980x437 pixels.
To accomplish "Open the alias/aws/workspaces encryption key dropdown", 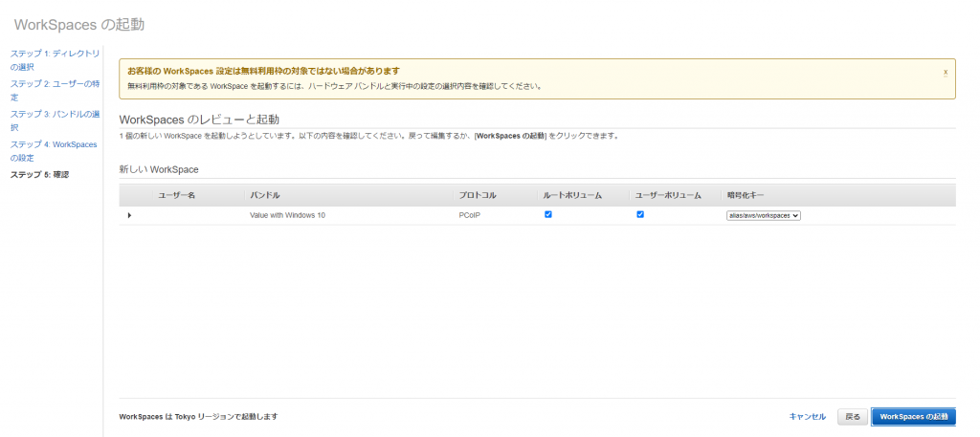I will pyautogui.click(x=763, y=215).
